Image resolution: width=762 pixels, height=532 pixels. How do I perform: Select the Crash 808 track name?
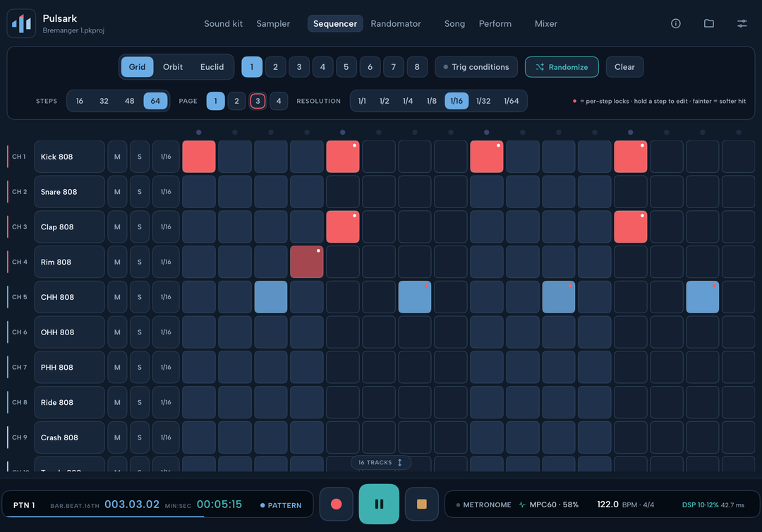69,437
